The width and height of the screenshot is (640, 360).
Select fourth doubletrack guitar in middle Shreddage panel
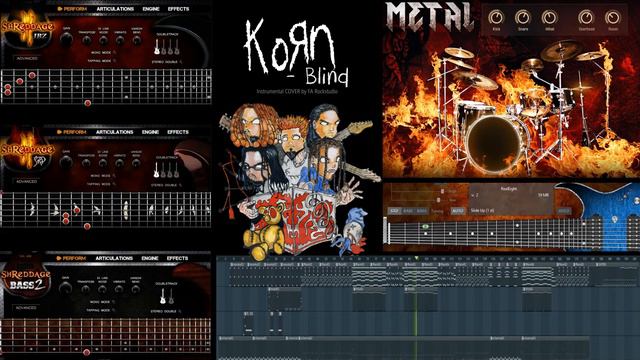pos(176,170)
